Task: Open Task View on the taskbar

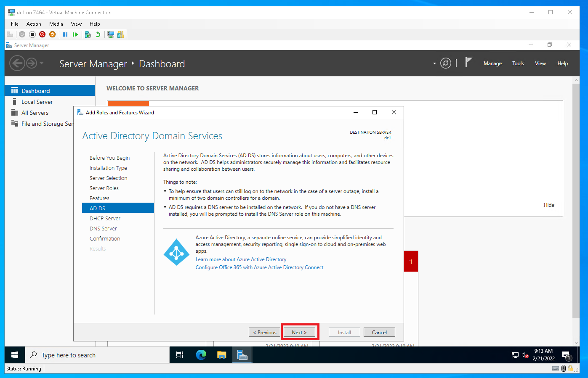Action: (180, 355)
